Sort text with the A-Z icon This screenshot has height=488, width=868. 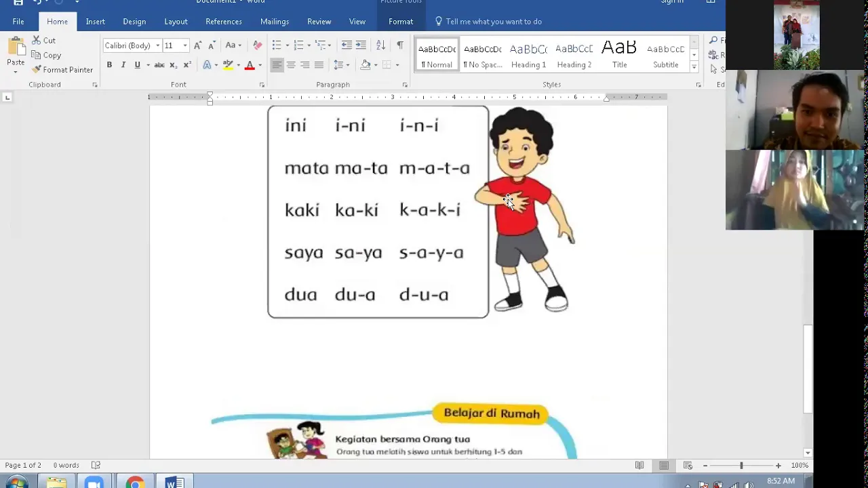pos(380,45)
